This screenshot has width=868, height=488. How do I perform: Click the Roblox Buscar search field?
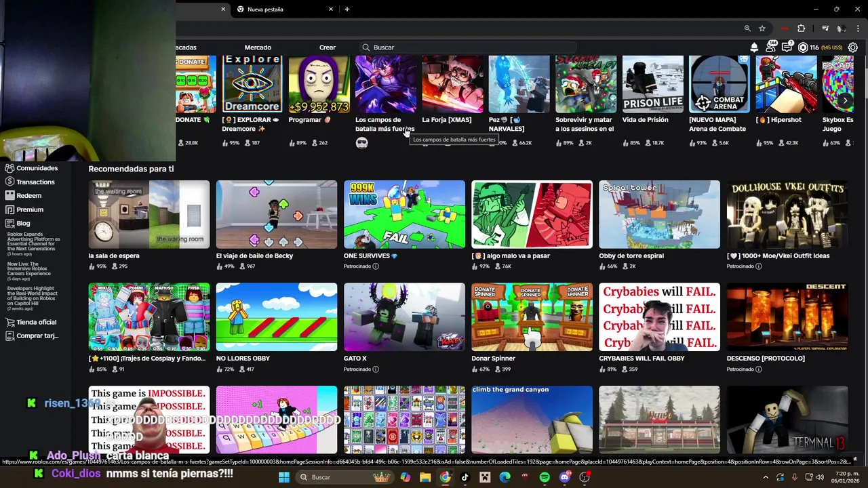(468, 47)
